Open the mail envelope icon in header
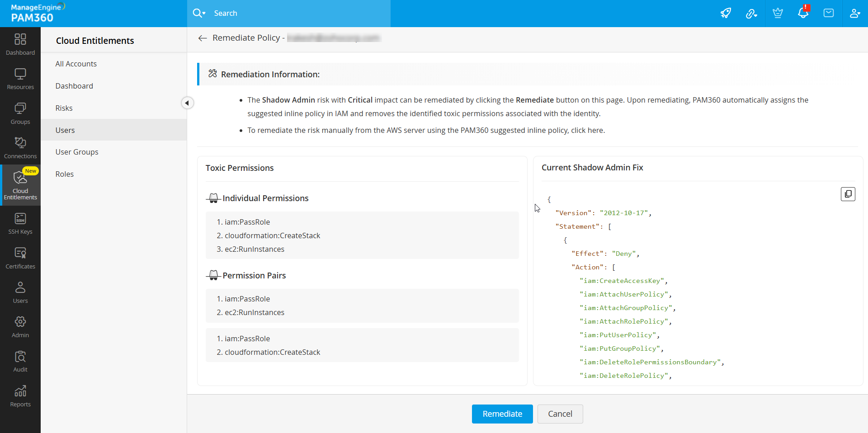The image size is (868, 433). click(x=829, y=13)
